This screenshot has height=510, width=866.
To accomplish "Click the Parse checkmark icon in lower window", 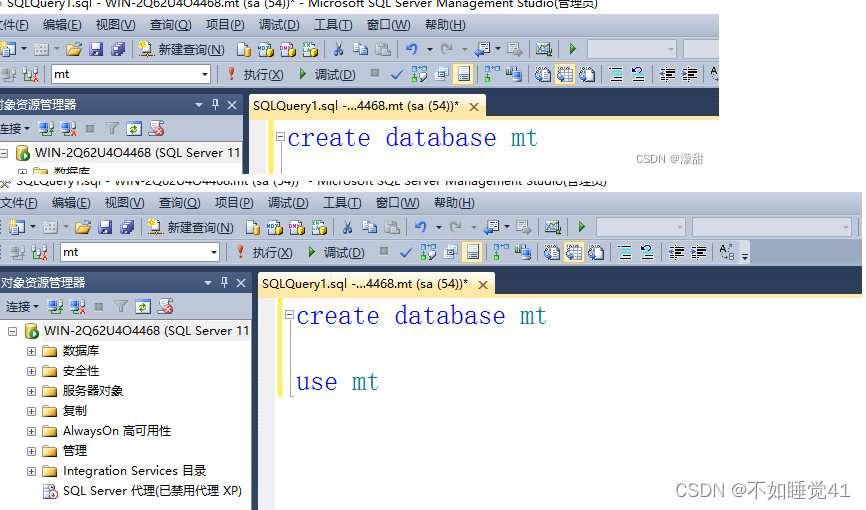I will click(406, 253).
